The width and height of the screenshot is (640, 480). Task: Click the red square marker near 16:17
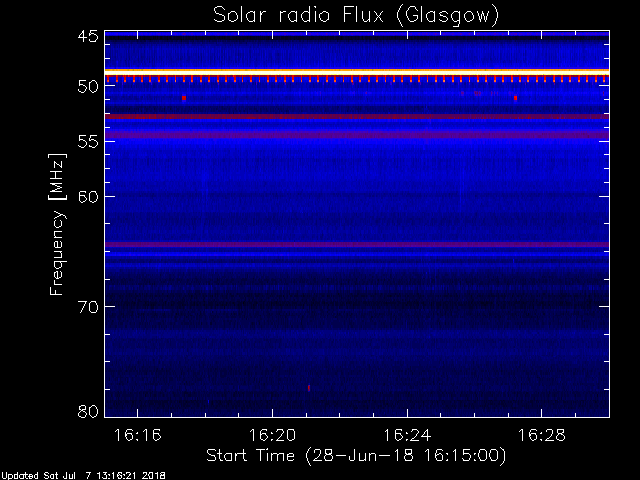tap(184, 98)
